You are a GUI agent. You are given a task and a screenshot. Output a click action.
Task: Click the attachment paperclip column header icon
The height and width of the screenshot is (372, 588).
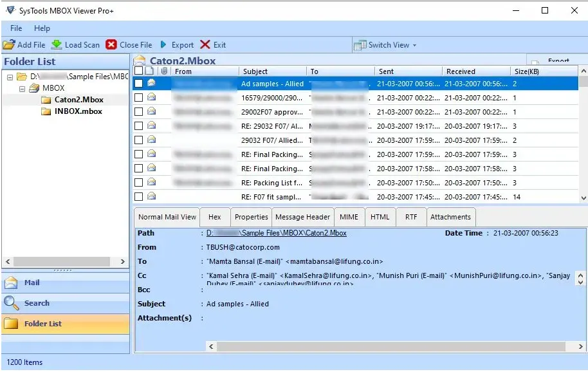[164, 71]
